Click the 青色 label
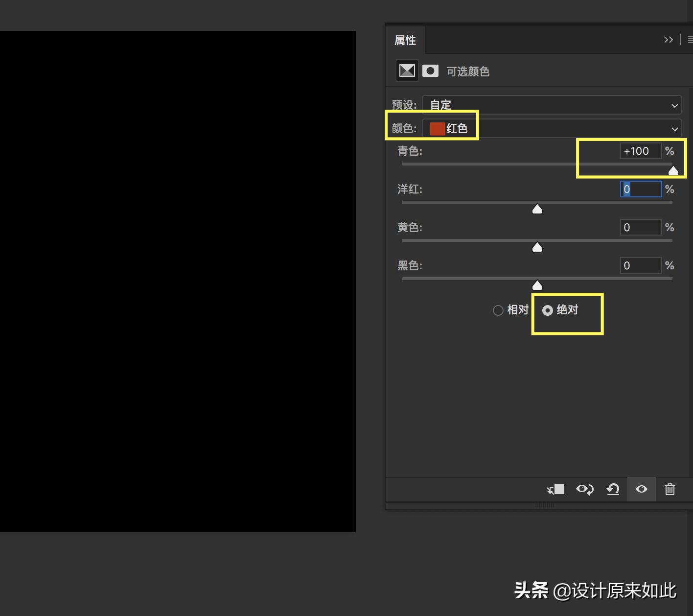The height and width of the screenshot is (616, 693). (410, 151)
